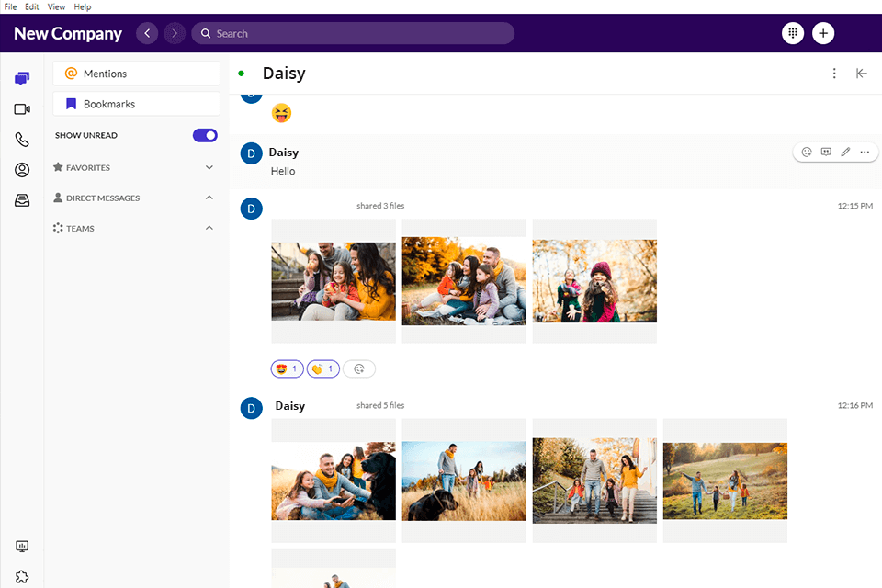Collapse the Direct Messages section chevron
This screenshot has height=588, width=882.
[209, 198]
